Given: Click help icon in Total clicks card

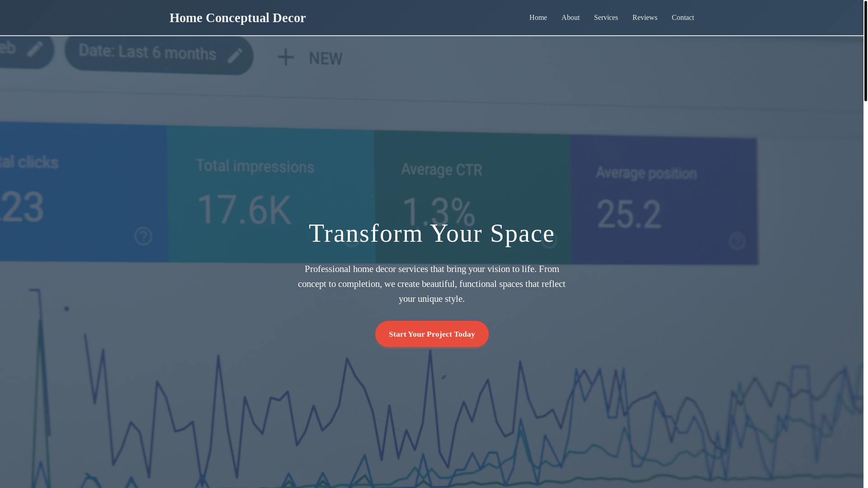Looking at the screenshot, I should (143, 236).
